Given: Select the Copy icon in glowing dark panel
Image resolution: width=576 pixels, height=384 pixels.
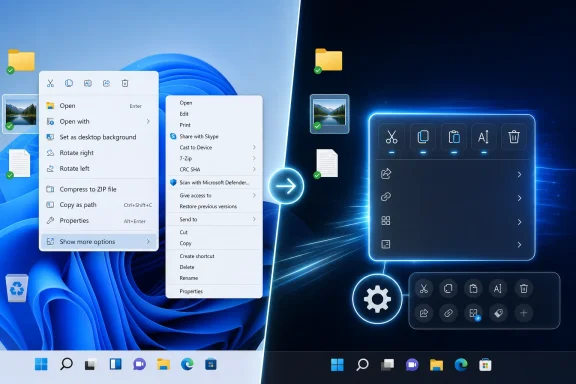Looking at the screenshot, I should pos(423,137).
